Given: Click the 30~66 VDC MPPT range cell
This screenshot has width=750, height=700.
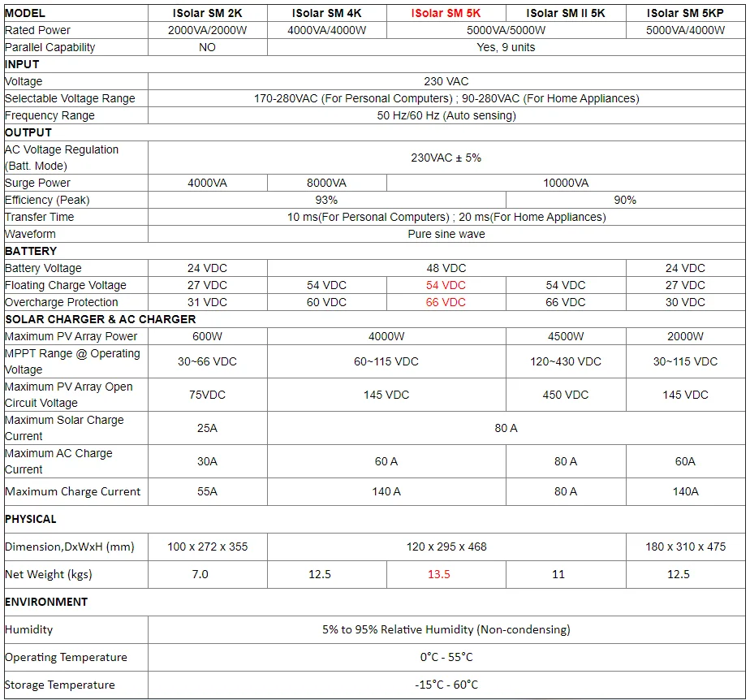Looking at the screenshot, I should click(x=207, y=361).
